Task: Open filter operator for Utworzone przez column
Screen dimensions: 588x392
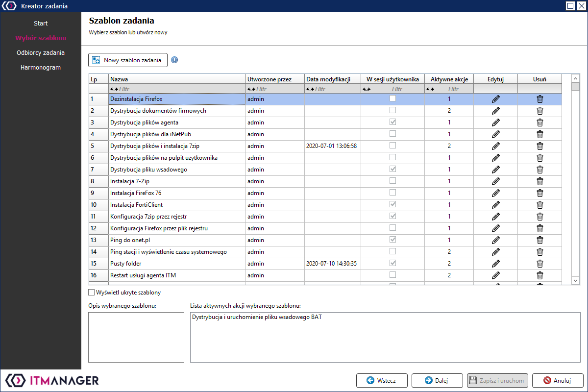Action: click(251, 89)
